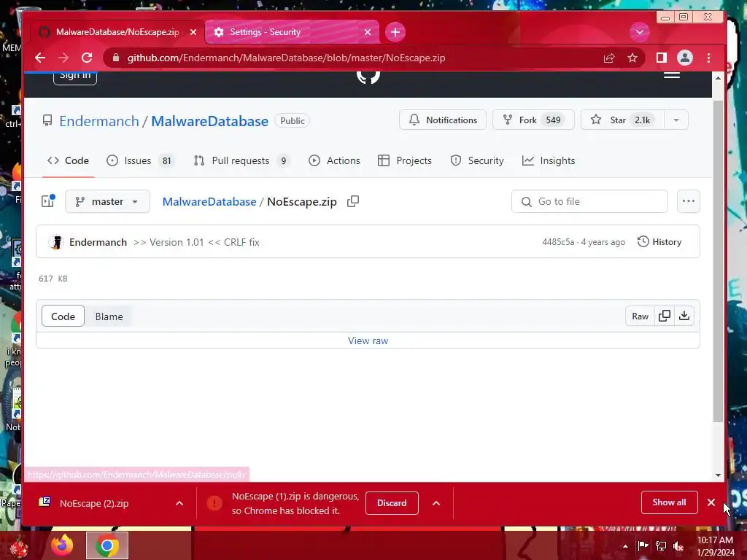
Task: Show all downloads
Action: 670,502
